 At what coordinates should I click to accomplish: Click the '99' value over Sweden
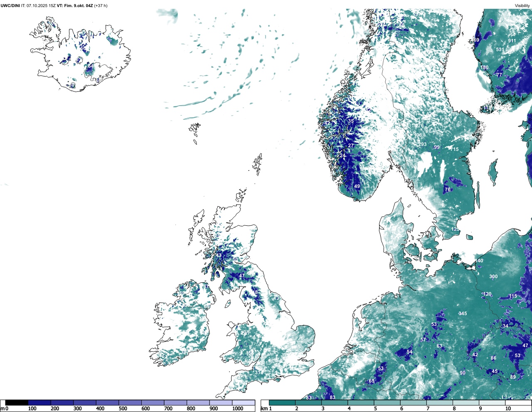point(436,147)
